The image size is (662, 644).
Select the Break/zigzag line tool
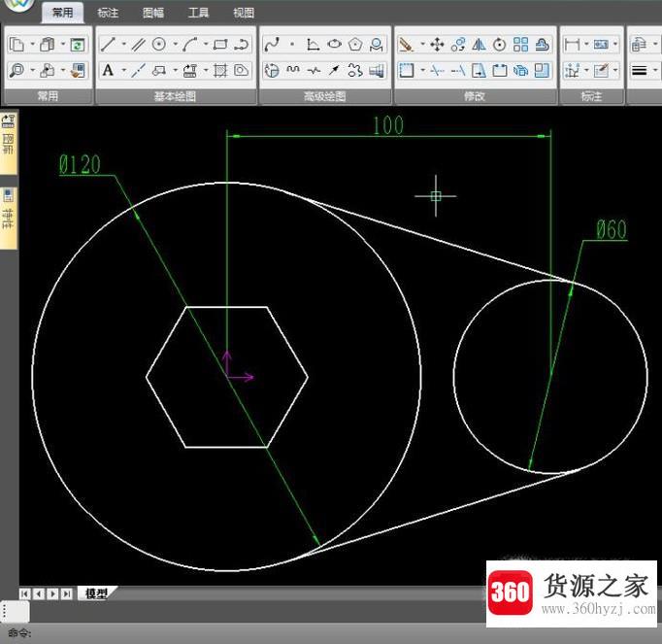coord(314,70)
